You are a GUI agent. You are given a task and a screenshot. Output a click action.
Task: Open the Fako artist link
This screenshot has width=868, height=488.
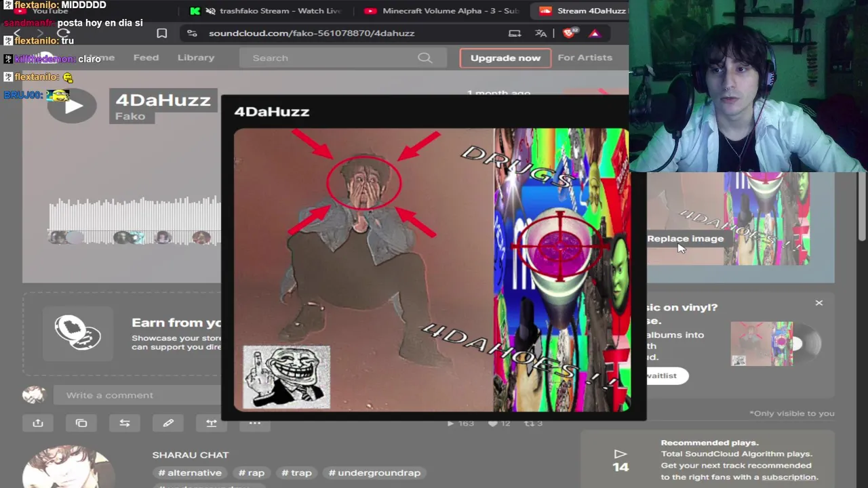[x=130, y=116]
